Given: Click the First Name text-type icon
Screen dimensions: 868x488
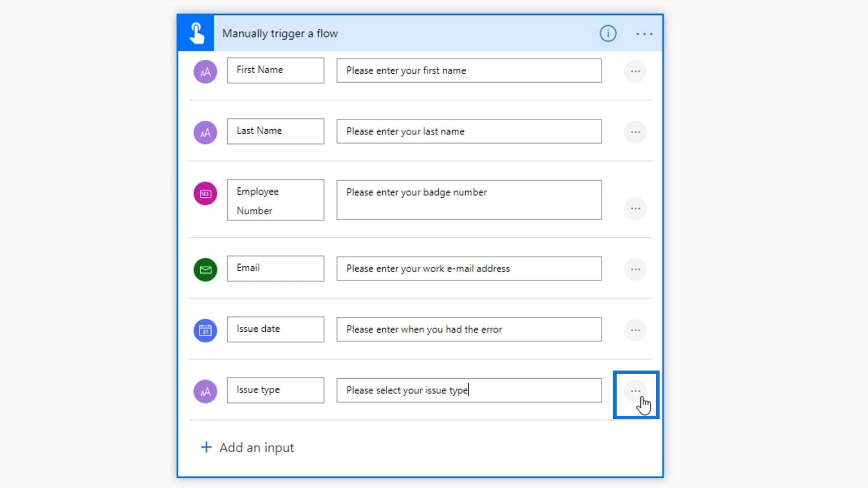Looking at the screenshot, I should [x=205, y=72].
